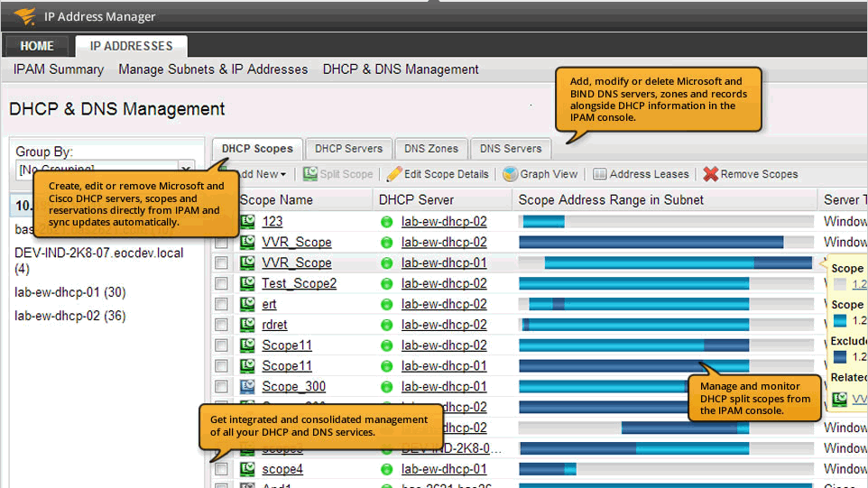This screenshot has width=868, height=488.
Task: Open DHCP & DNS Management menu link
Action: [x=401, y=69]
